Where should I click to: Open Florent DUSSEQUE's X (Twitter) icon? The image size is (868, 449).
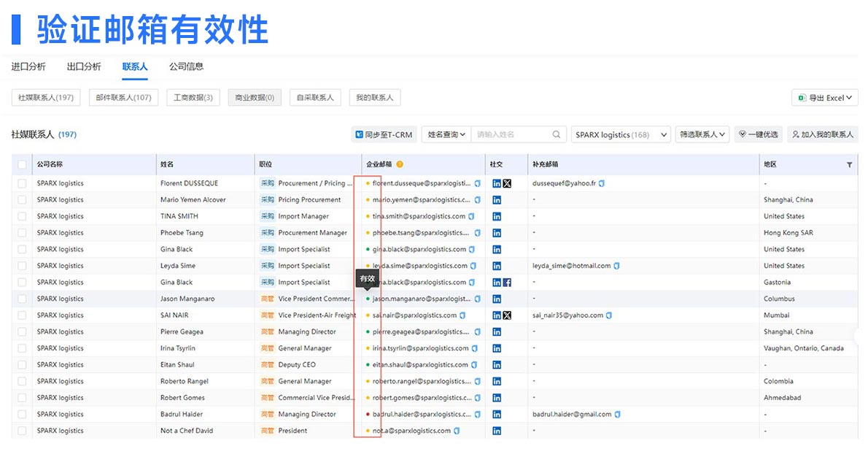507,183
